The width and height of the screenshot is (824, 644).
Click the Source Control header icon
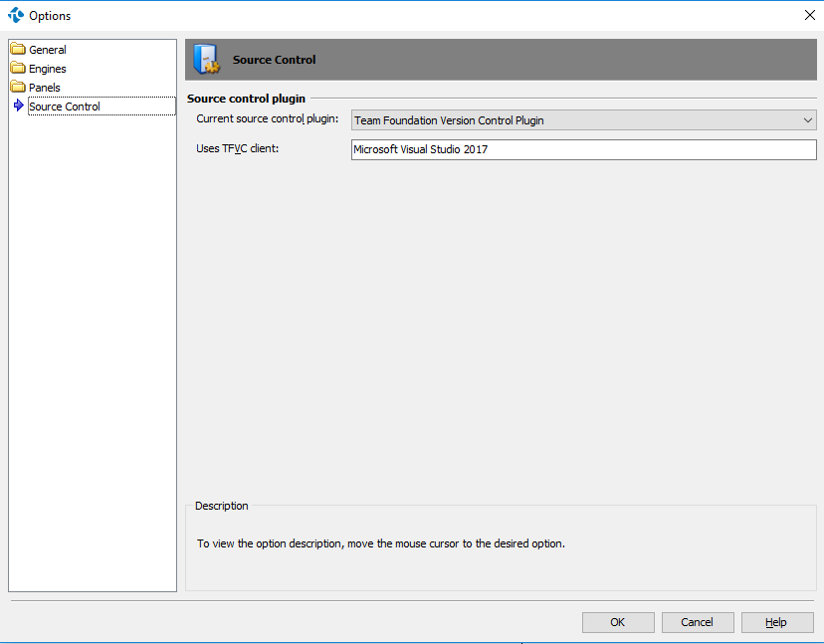[x=206, y=59]
